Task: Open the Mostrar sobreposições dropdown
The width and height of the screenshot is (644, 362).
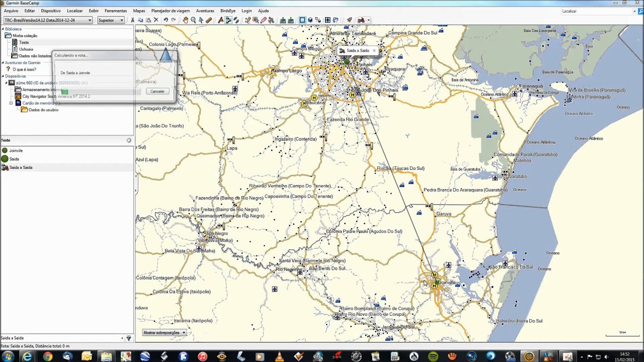Action: click(165, 332)
